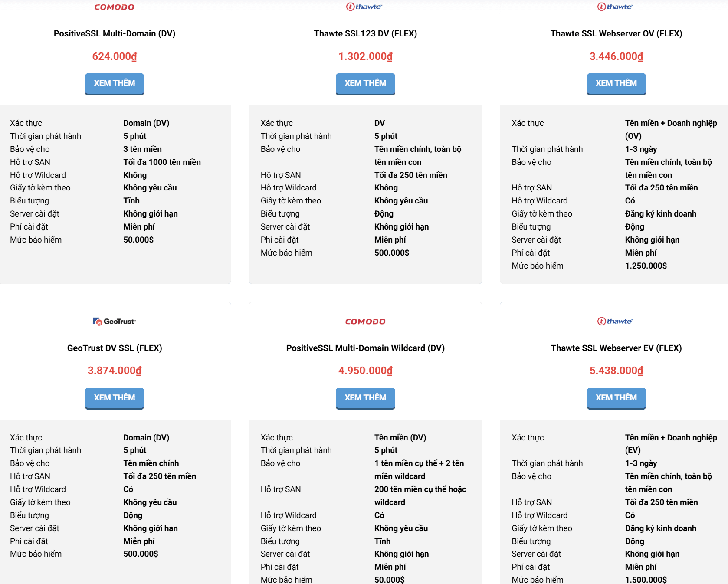Open XEM THÊM for Thawte SSL123 DV
Viewport: 728px width, 584px height.
click(x=365, y=83)
